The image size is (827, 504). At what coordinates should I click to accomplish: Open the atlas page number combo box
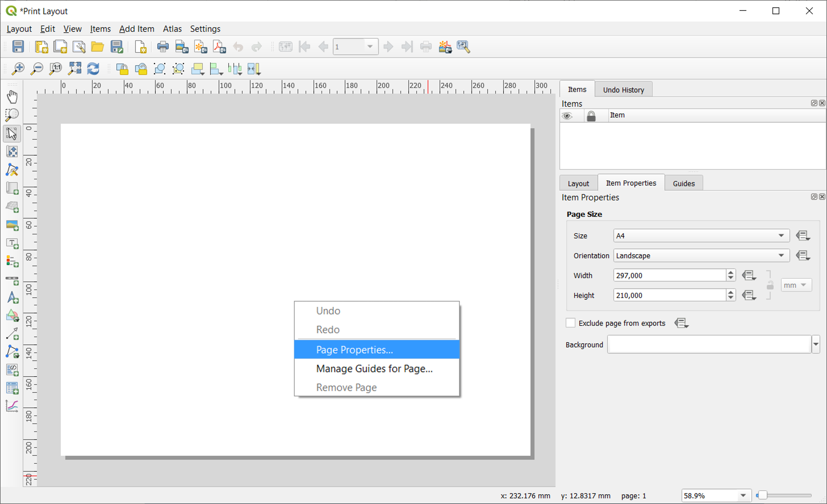355,46
